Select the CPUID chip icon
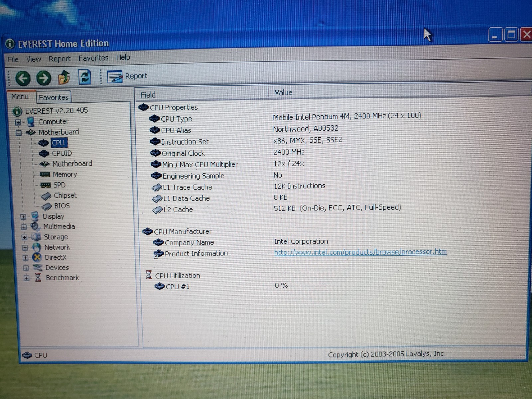This screenshot has width=532, height=399. [x=44, y=154]
